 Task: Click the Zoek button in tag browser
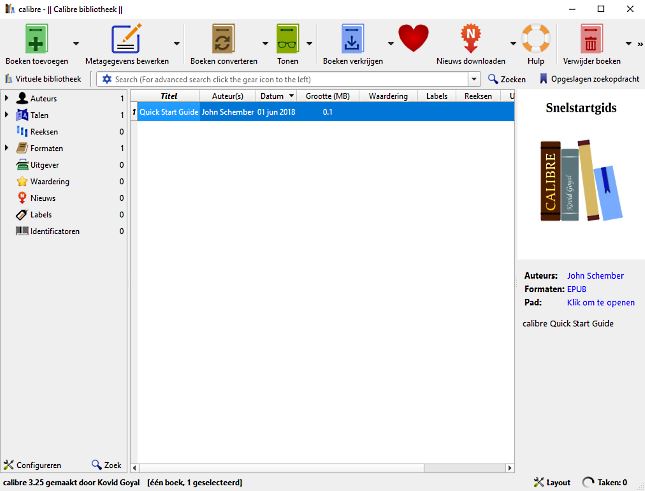[107, 465]
